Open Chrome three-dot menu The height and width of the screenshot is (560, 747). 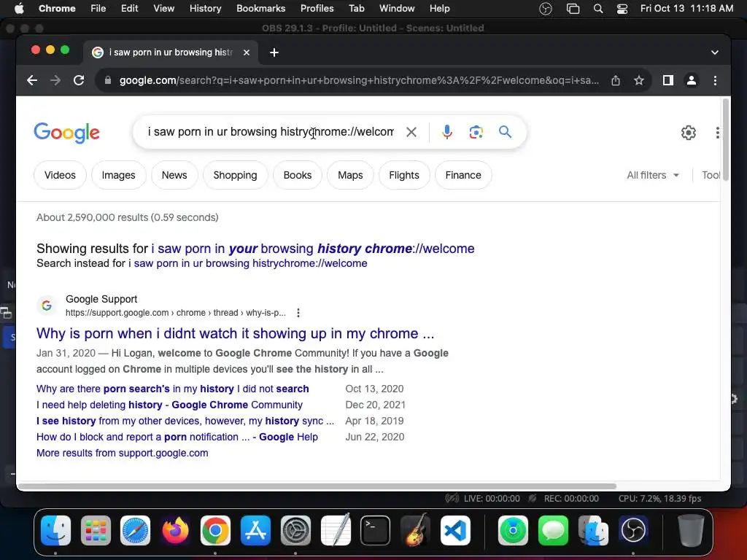coord(715,80)
